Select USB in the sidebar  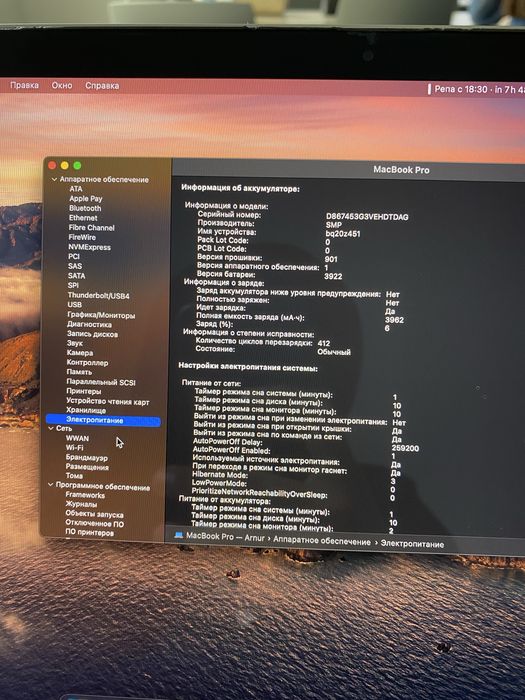[75, 304]
